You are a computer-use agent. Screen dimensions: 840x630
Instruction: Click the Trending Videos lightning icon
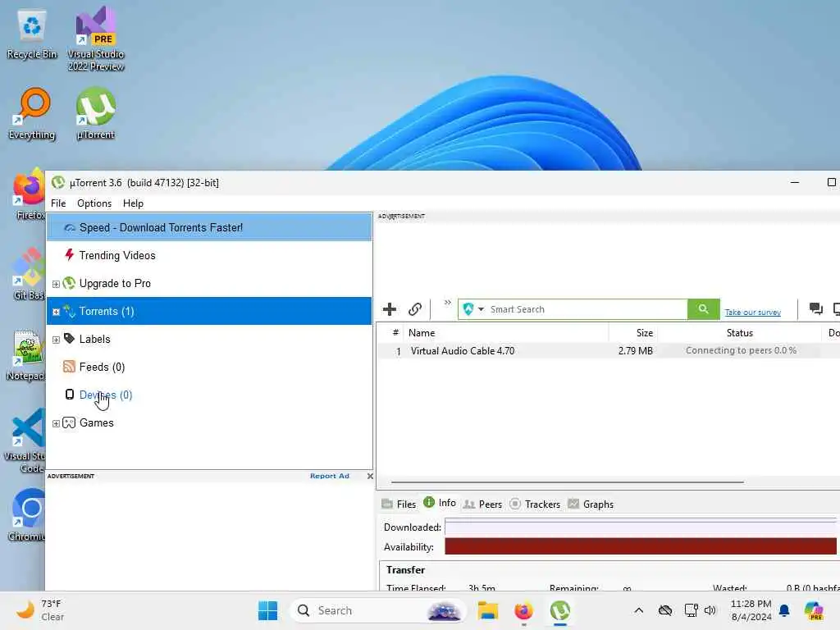(x=69, y=255)
